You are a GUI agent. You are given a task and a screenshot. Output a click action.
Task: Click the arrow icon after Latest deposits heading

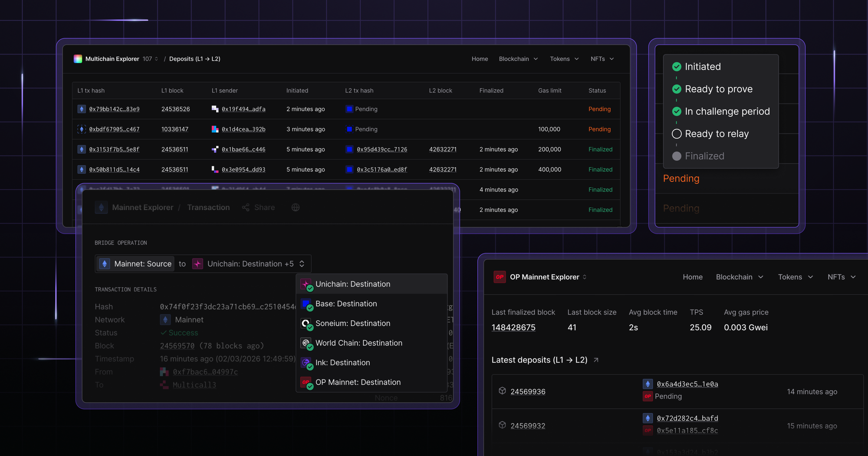coord(596,360)
